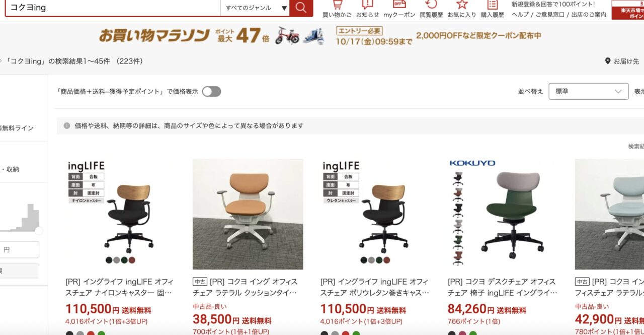Click the info icon beside price notice
644x335 pixels.
pyautogui.click(x=67, y=125)
